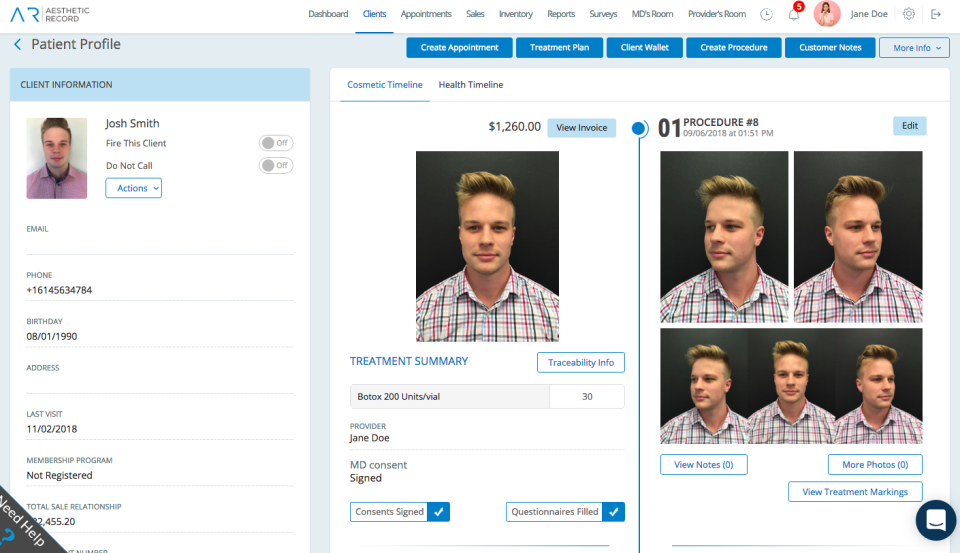Click the provider name Jane Doe

[369, 438]
